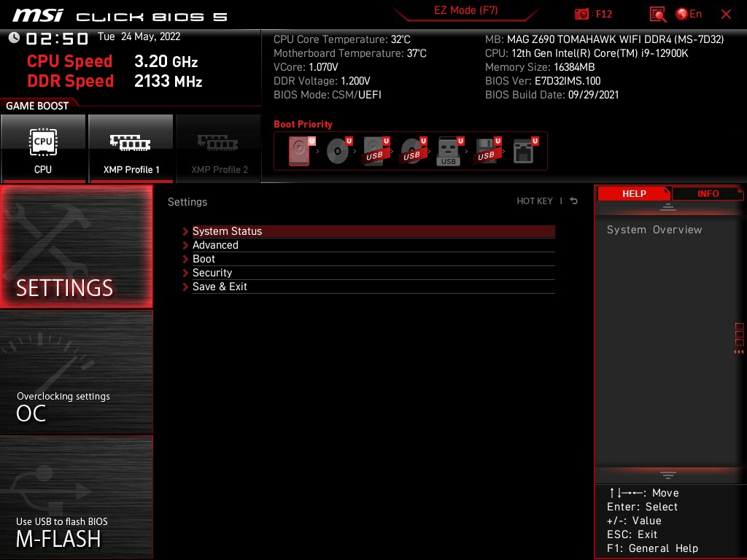This screenshot has height=560, width=747.
Task: Open Save & Exit
Action: [x=373, y=287]
